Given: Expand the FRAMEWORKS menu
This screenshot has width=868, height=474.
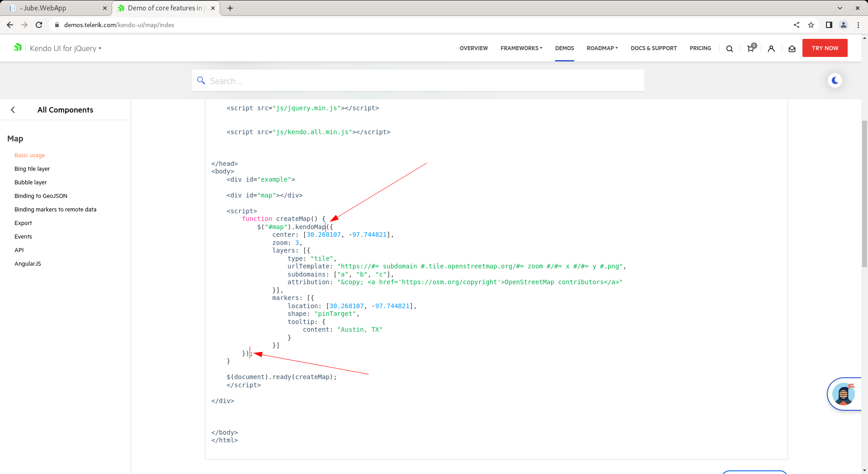Looking at the screenshot, I should (x=521, y=48).
